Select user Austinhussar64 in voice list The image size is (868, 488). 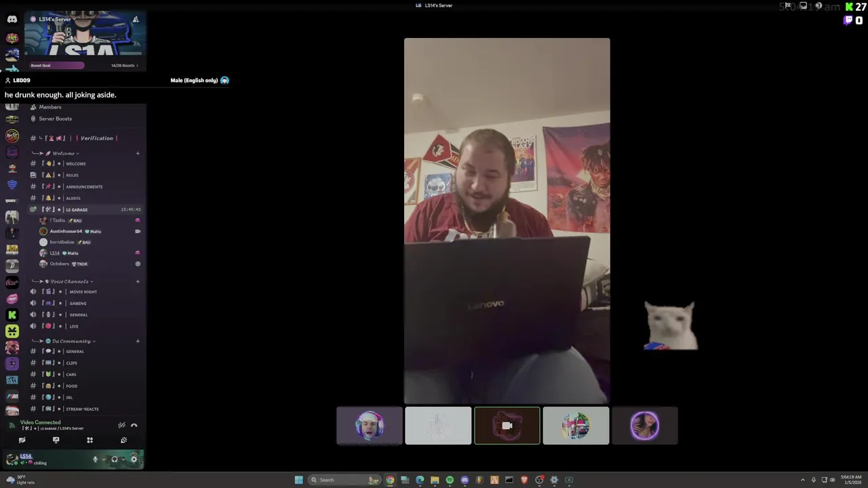click(x=90, y=231)
